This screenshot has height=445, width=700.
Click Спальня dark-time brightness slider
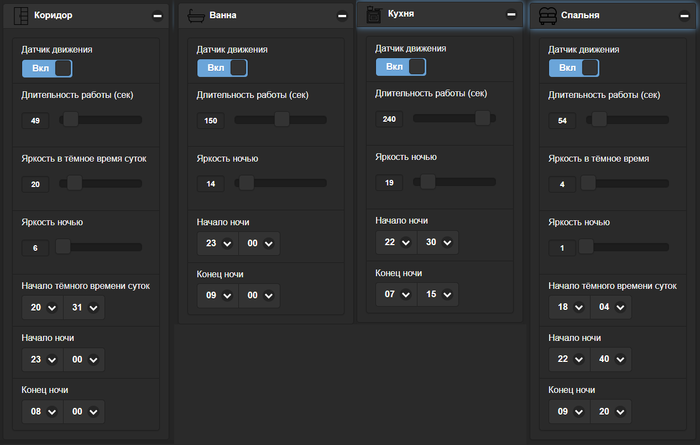click(625, 183)
